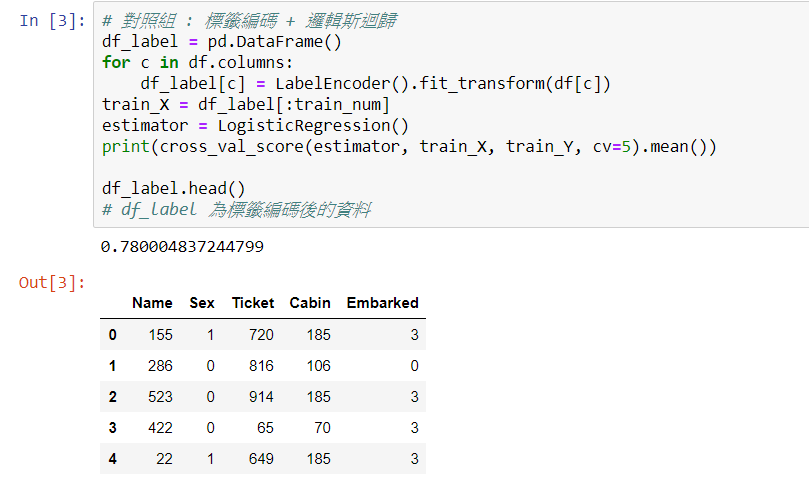Click the for loop line in code
The image size is (809, 487).
tap(198, 63)
